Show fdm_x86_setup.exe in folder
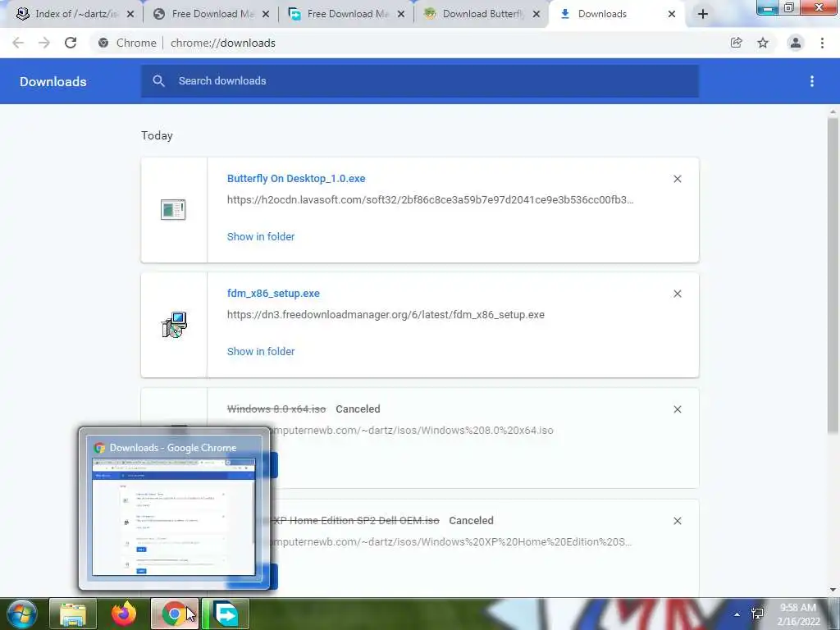840x630 pixels. click(x=261, y=351)
